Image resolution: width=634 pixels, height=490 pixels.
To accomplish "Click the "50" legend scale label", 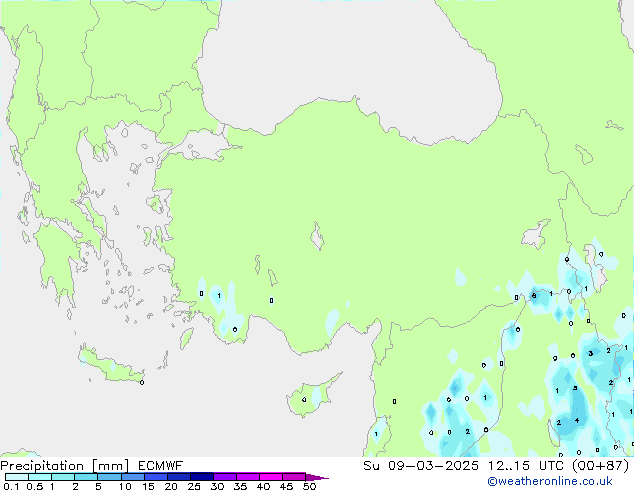I will (309, 486).
